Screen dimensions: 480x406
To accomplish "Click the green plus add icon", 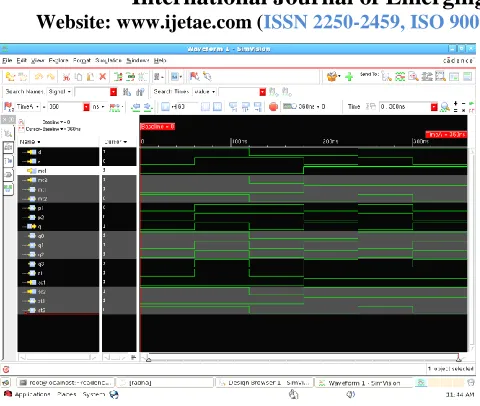I will click(349, 77).
